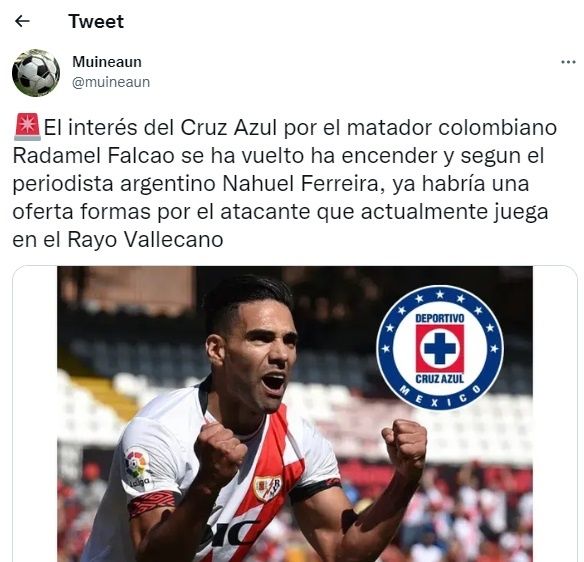Click the Tweet header title
The image size is (584, 562).
pos(96,21)
